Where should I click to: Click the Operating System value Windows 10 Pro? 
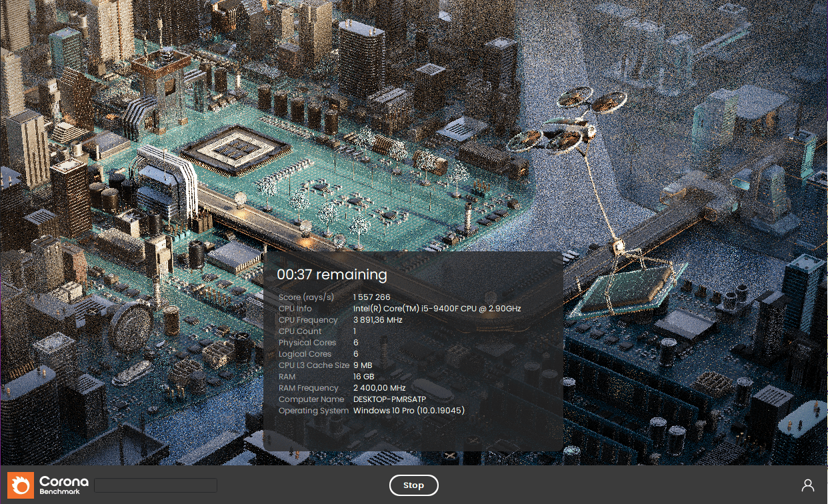tap(409, 411)
